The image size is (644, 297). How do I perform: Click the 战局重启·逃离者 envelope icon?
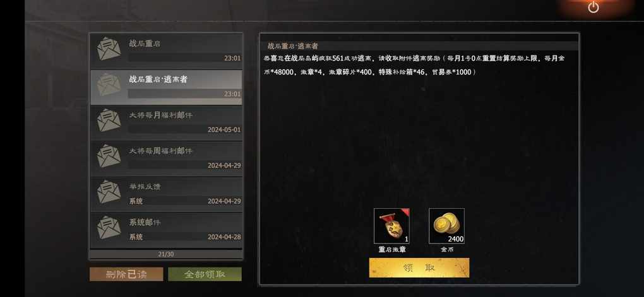109,84
